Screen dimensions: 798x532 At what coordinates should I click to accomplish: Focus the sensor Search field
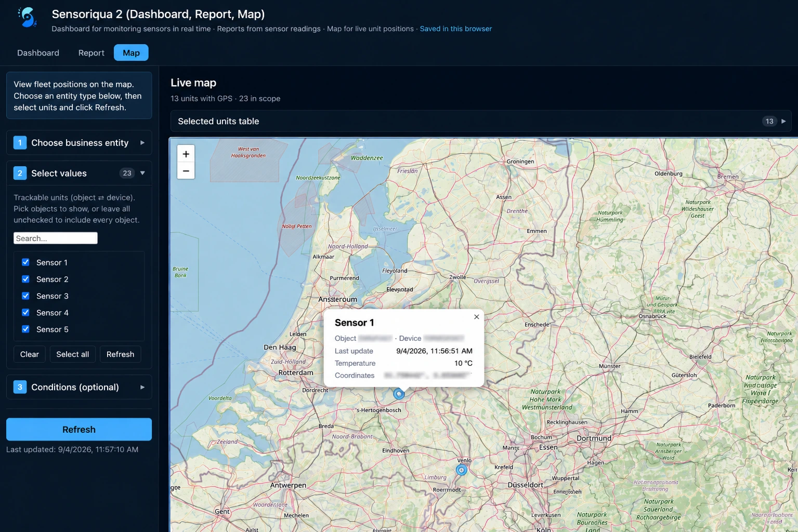point(56,238)
